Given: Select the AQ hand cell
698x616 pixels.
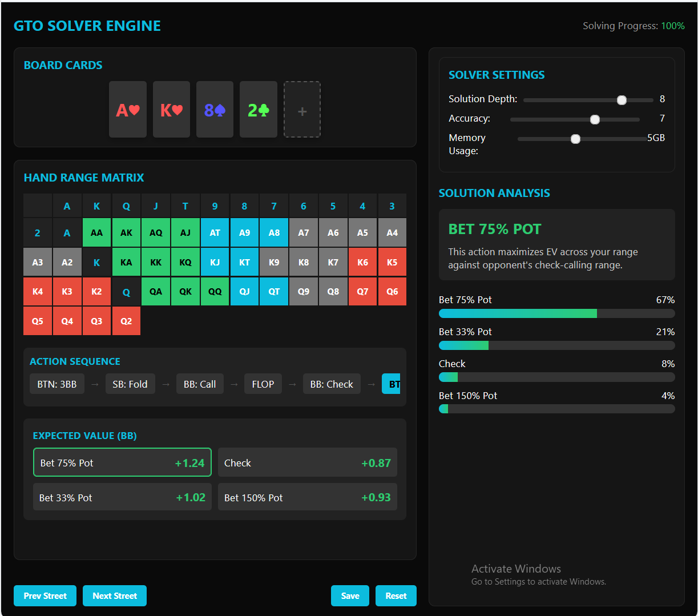Looking at the screenshot, I should pos(156,232).
